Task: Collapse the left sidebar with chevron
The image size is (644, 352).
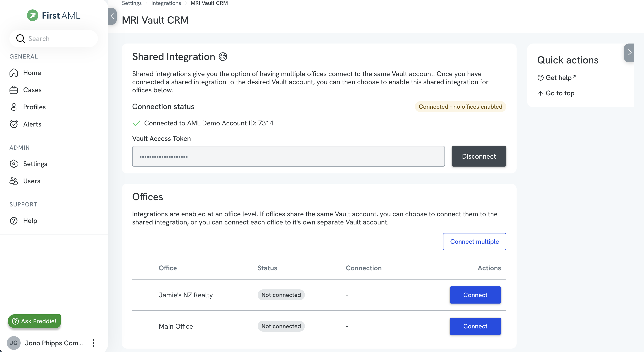Action: click(x=112, y=16)
